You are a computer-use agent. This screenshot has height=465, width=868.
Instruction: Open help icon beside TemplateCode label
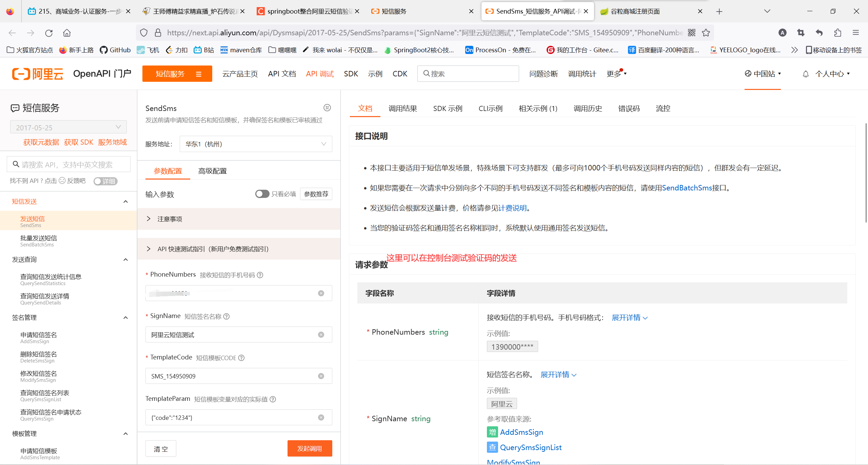(241, 358)
